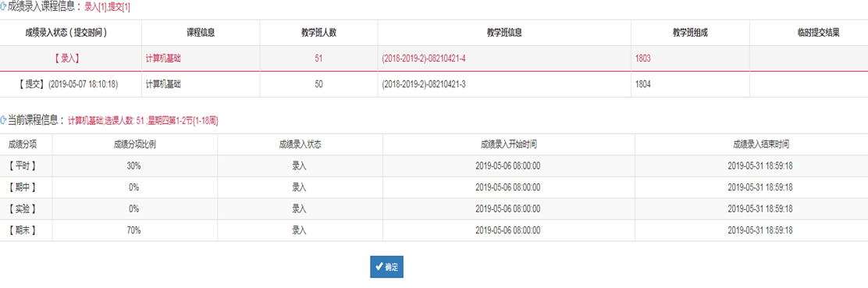Click 录入 status in the 实验 row
868x288 pixels.
coord(300,209)
